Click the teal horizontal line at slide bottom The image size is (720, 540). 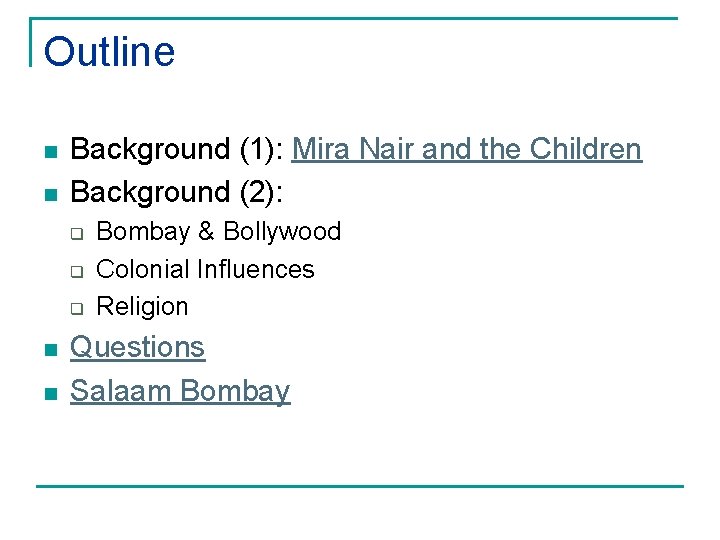pos(360,486)
